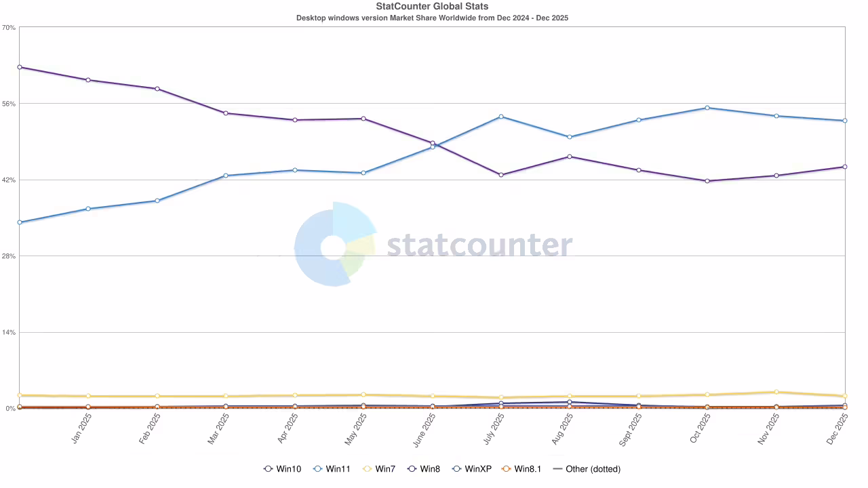Click the Other (dotted) legend line marker

click(558, 469)
